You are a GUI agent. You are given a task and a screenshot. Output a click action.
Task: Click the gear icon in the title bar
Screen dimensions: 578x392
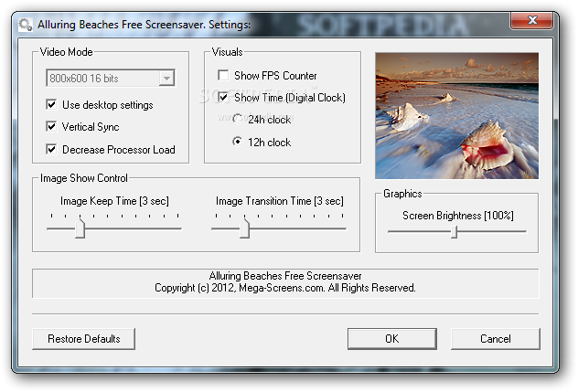[x=26, y=25]
